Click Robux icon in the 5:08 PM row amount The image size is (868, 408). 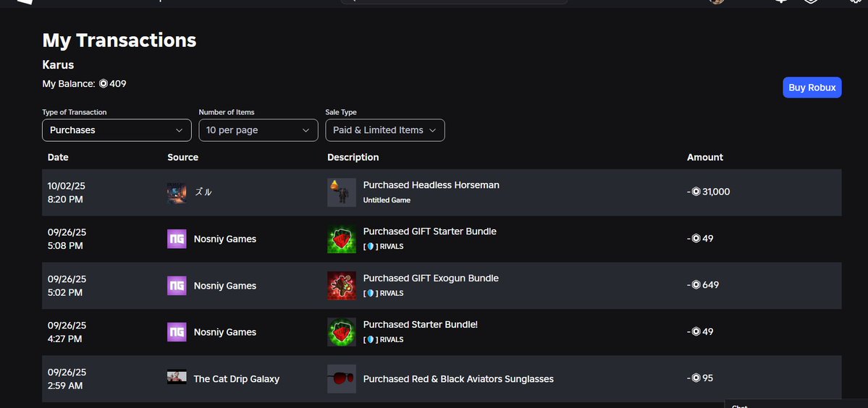[x=696, y=238]
